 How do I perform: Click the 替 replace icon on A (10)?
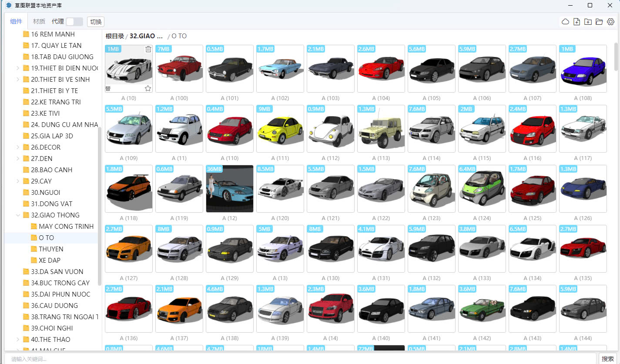click(108, 88)
